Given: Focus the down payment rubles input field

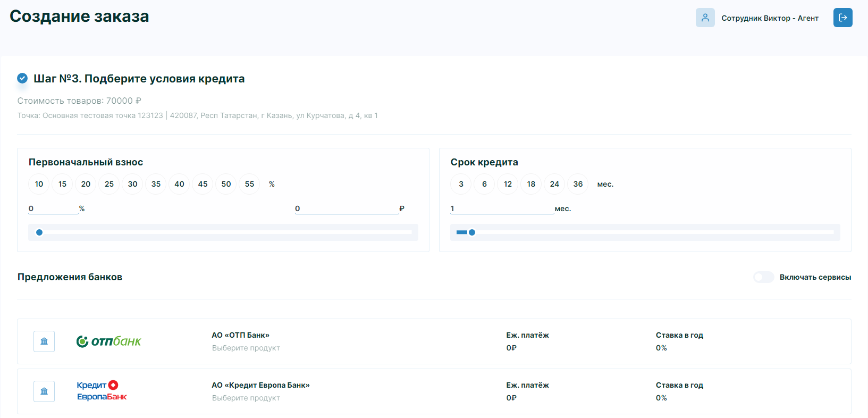Looking at the screenshot, I should point(346,208).
